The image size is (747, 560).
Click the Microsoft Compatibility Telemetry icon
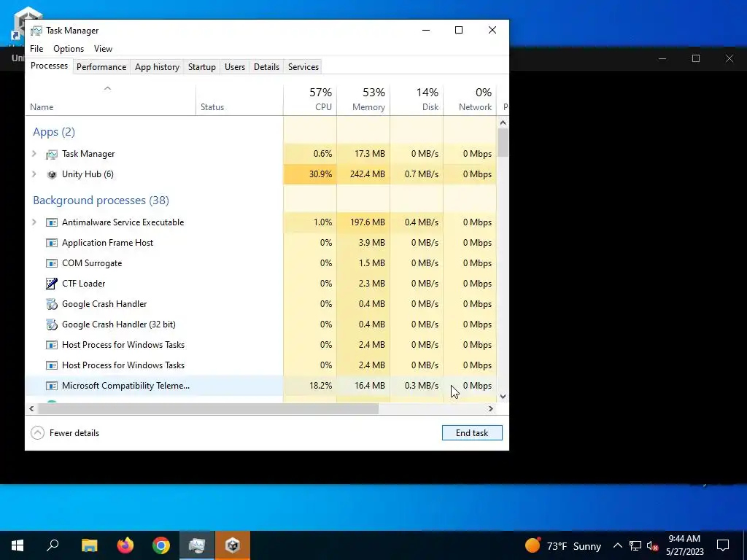click(x=52, y=386)
